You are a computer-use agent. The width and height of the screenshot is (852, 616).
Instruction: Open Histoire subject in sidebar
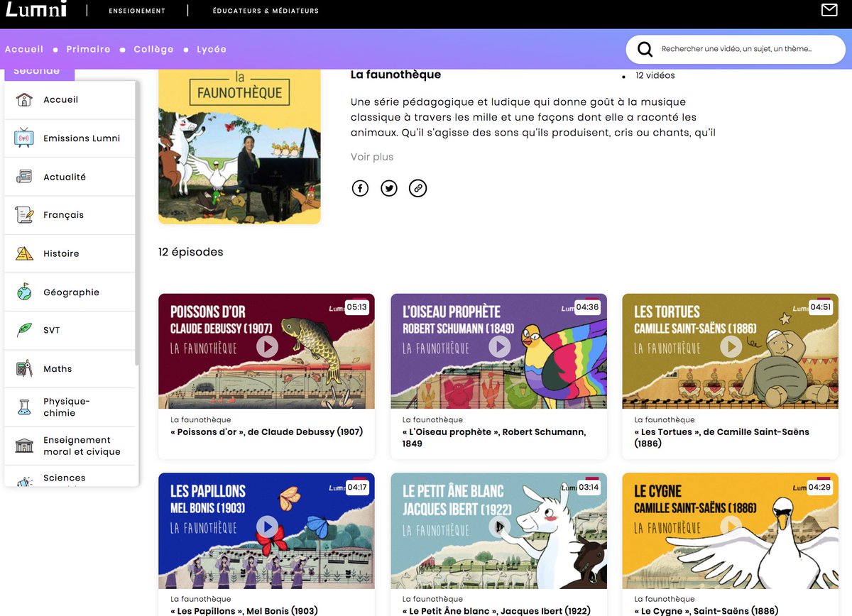pos(70,253)
